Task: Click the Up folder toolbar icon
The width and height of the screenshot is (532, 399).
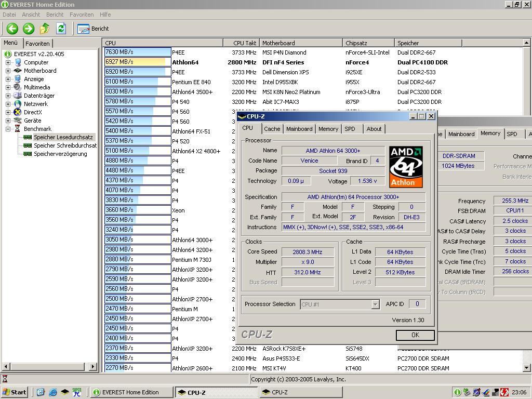Action: coord(45,29)
